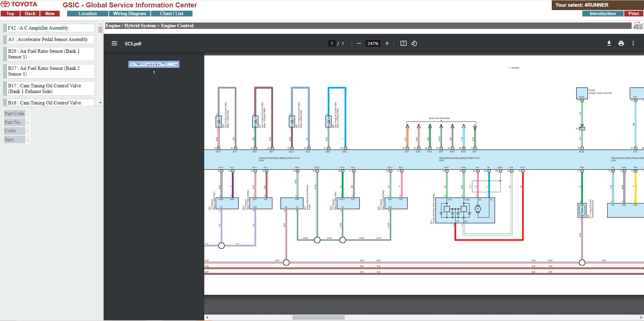Click the Back button
Viewport: 644px width, 321px height.
click(30, 13)
